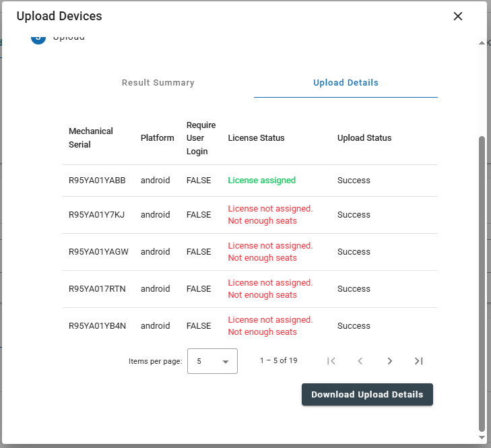This screenshot has height=448, width=491.
Task: Click license status for R95YA017RTN
Action: coord(271,289)
